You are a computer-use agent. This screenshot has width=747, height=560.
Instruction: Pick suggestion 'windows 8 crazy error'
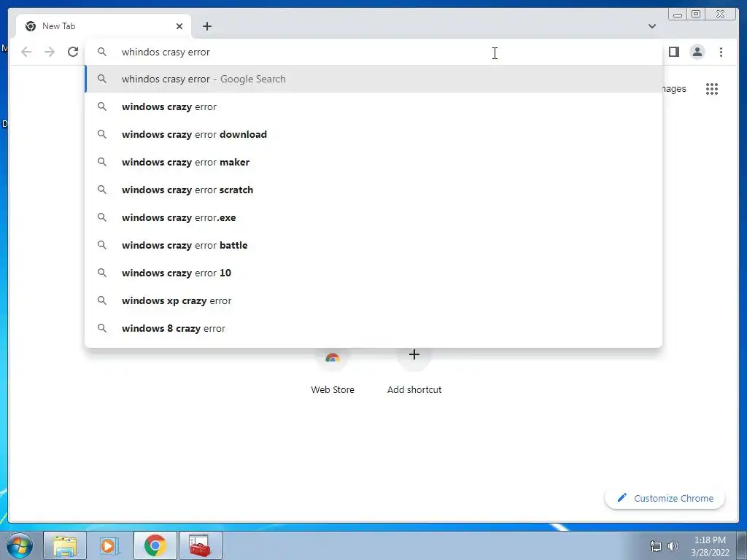pyautogui.click(x=373, y=328)
